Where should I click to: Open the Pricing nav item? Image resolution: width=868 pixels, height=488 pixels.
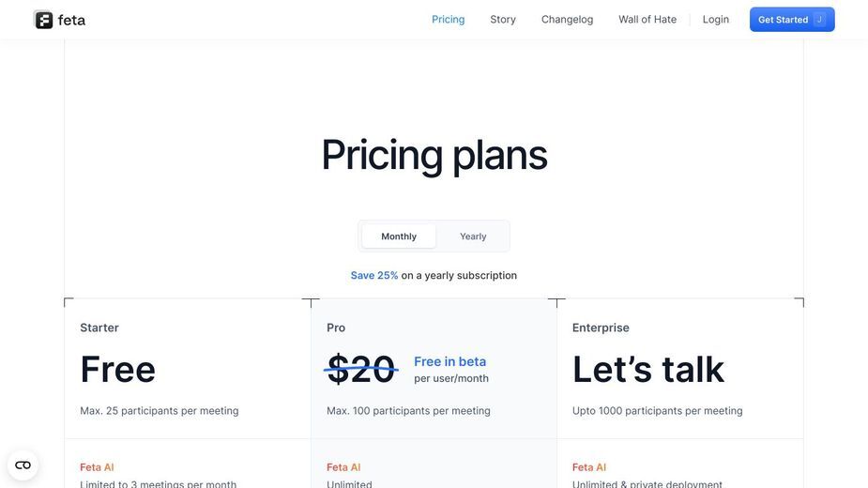pyautogui.click(x=448, y=20)
